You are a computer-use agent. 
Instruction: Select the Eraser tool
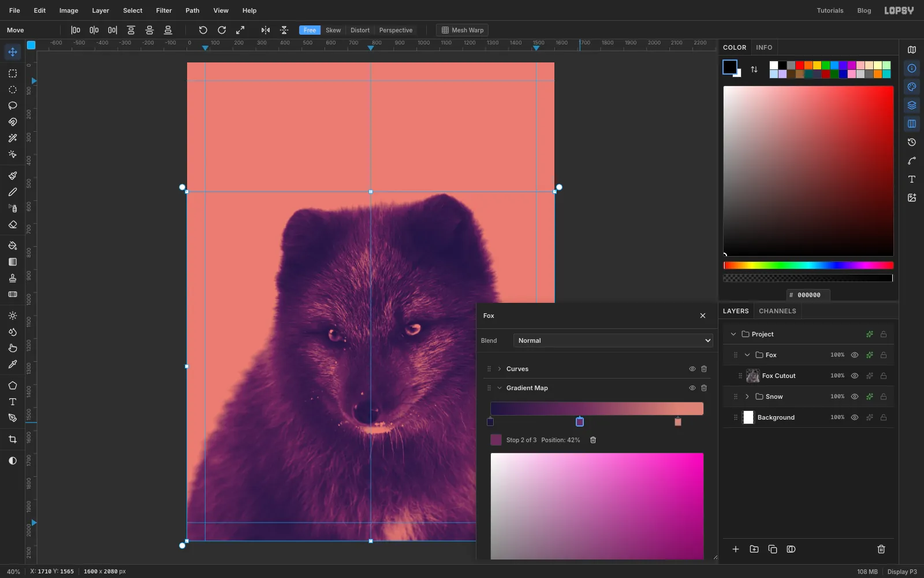click(x=13, y=225)
